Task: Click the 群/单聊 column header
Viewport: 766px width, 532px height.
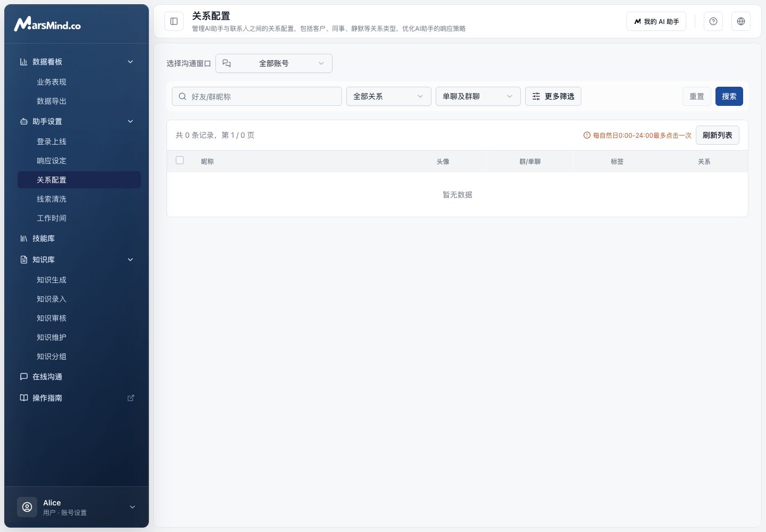Action: click(x=530, y=161)
